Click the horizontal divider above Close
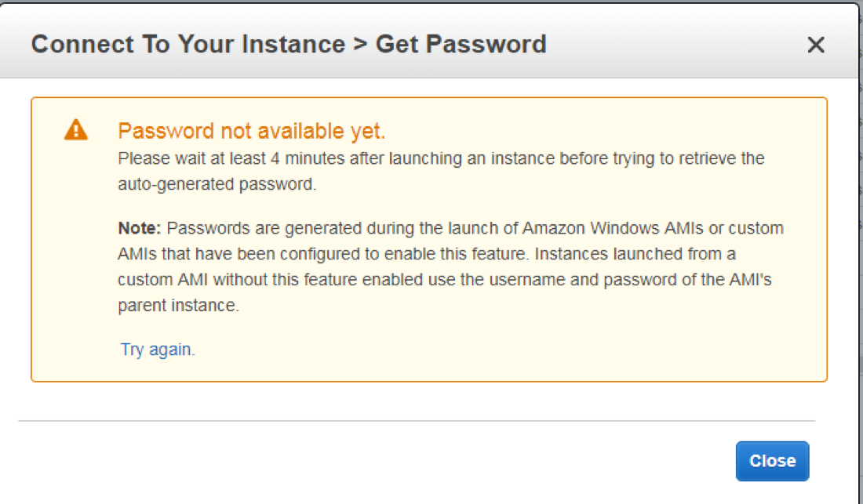The width and height of the screenshot is (863, 504). [417, 421]
